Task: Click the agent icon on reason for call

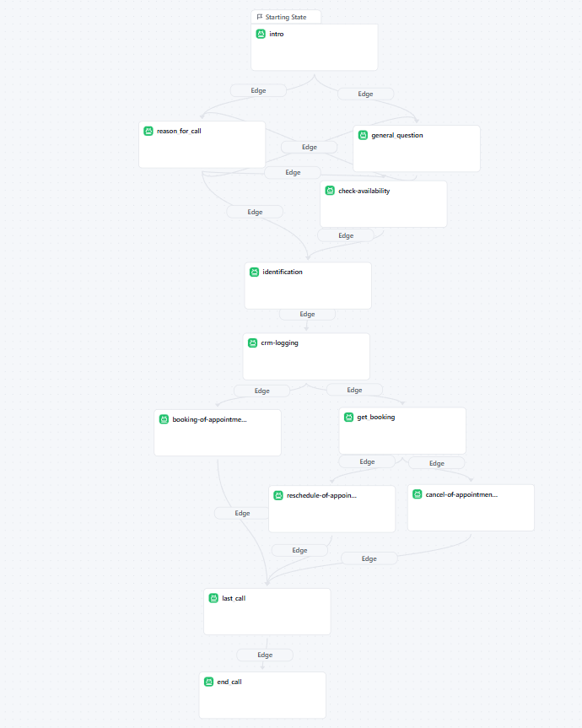Action: 148,131
